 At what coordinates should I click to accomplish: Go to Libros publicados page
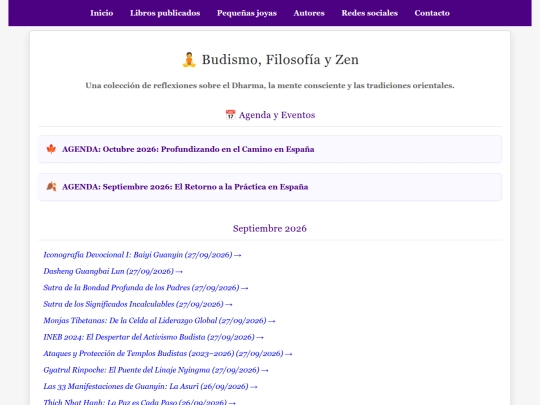[x=165, y=13]
